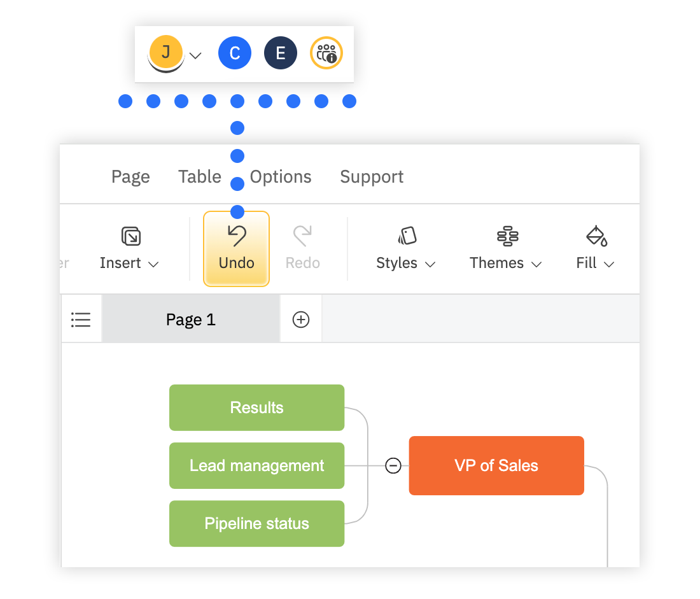The height and width of the screenshot is (599, 700).
Task: Click the Undo arrow icon
Action: [237, 236]
